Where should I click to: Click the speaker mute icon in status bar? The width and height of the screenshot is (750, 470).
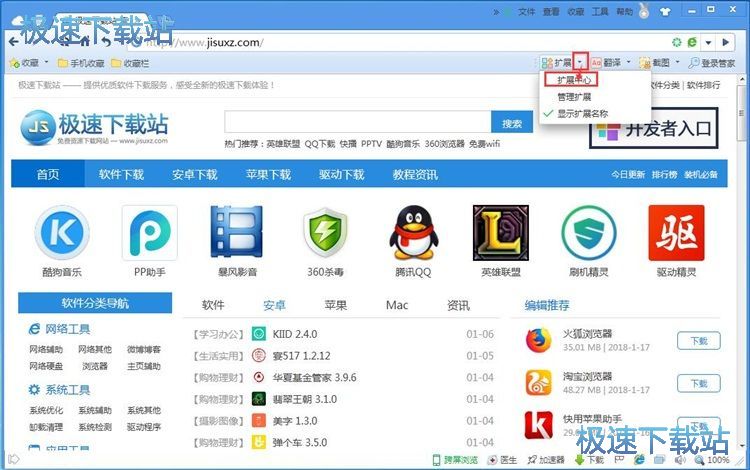coord(680,460)
